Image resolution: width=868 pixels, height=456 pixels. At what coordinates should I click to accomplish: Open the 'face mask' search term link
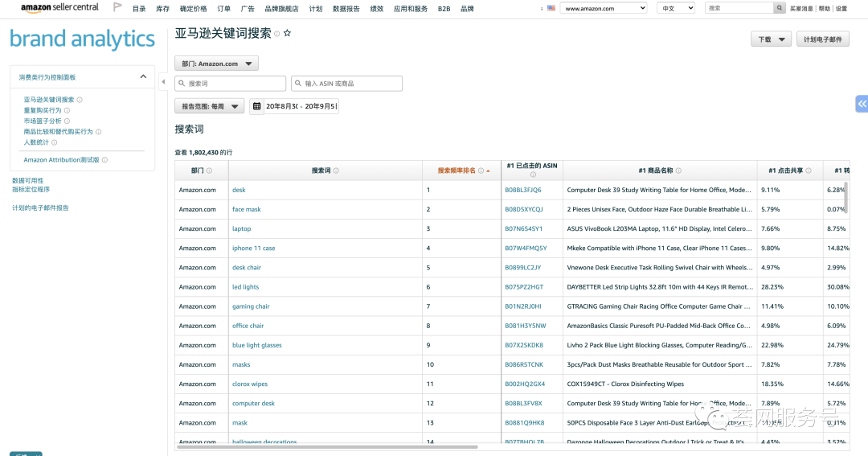pyautogui.click(x=247, y=210)
